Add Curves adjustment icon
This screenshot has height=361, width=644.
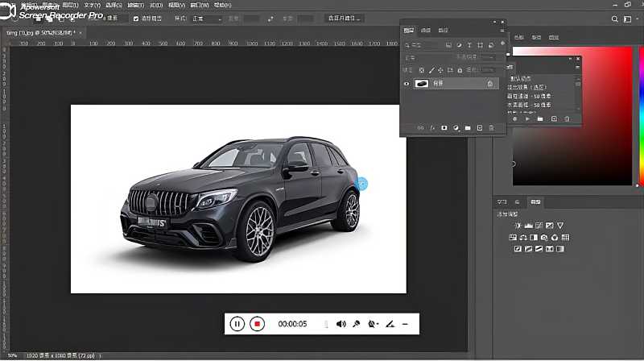[539, 226]
